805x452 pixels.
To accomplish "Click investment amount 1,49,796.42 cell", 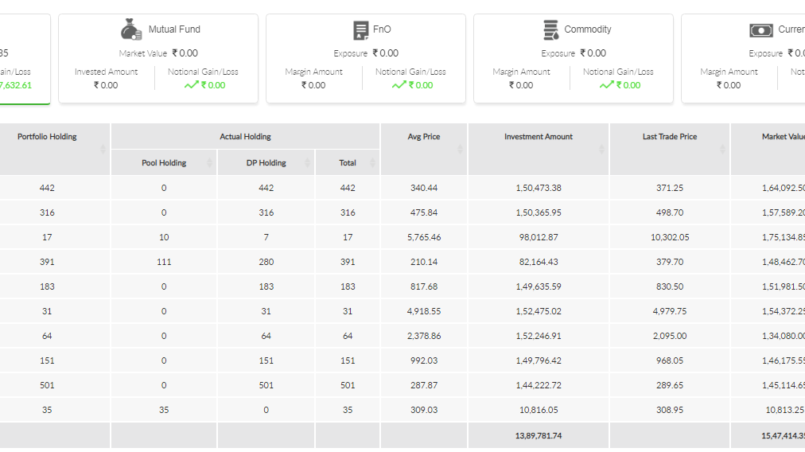I will click(x=539, y=361).
